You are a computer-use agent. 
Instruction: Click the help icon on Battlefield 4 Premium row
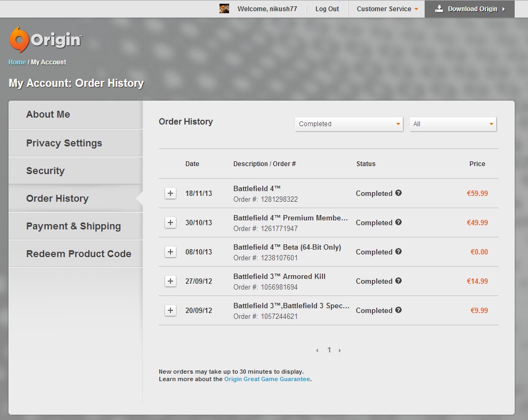(399, 222)
